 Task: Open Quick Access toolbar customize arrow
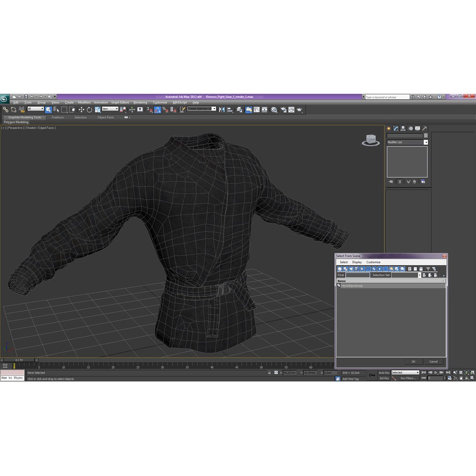click(x=55, y=97)
